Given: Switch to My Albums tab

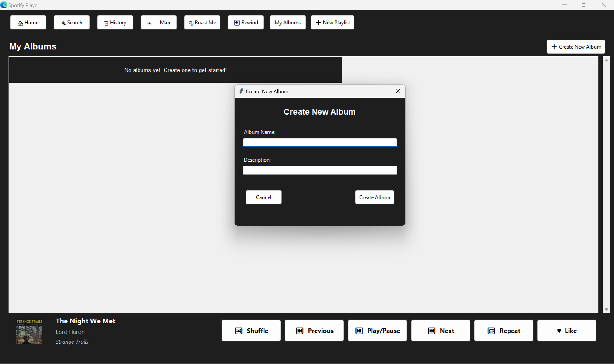Looking at the screenshot, I should 287,23.
